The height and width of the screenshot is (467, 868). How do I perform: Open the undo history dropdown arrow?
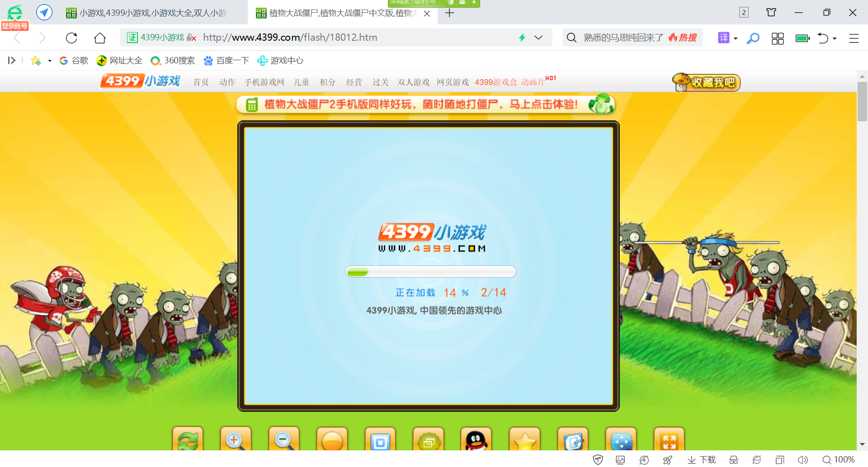coord(835,38)
